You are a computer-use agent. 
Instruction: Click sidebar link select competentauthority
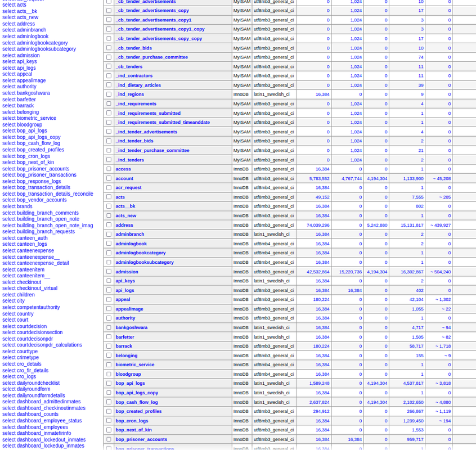(31, 307)
